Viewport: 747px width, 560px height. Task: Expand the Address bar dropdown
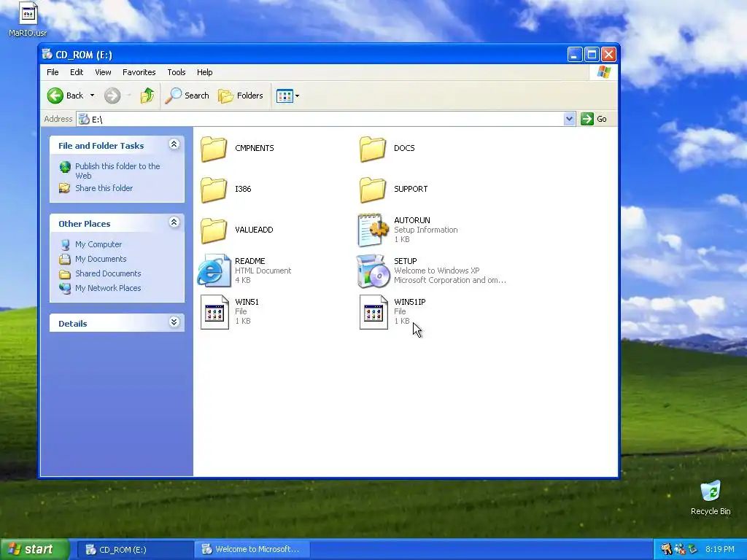(569, 119)
